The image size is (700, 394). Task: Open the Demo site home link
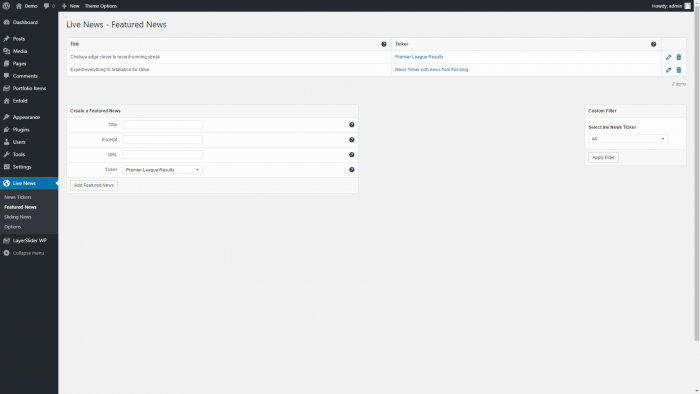tap(27, 6)
